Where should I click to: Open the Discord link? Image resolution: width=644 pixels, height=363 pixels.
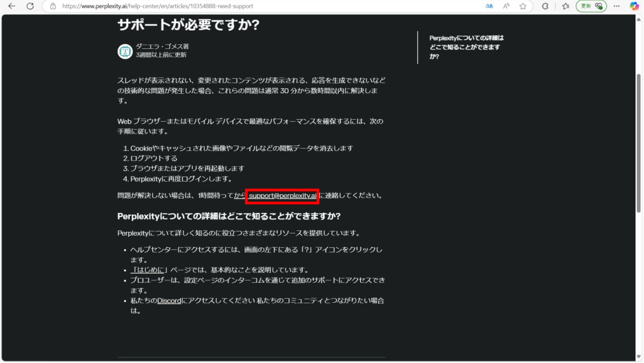pos(169,301)
